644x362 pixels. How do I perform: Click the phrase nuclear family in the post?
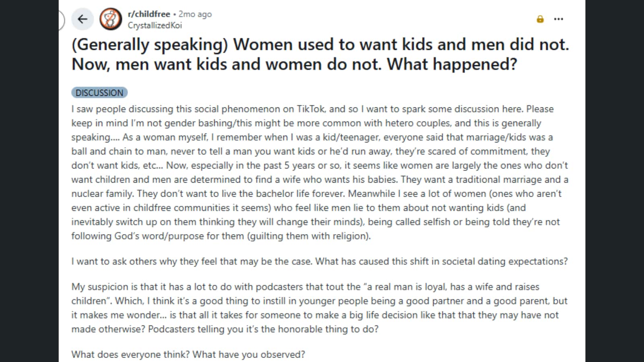tap(102, 193)
